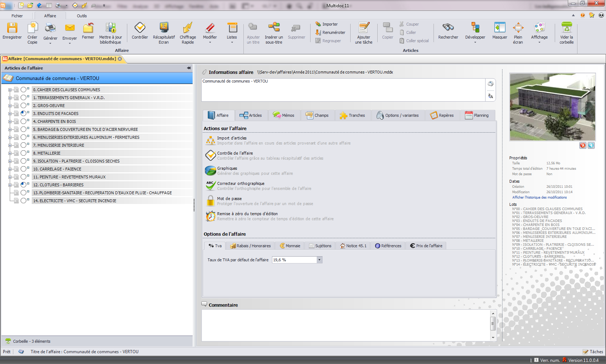
Task: Toggle circle marker of 12. CLOTURES - BARRIERES
Action: tap(23, 185)
